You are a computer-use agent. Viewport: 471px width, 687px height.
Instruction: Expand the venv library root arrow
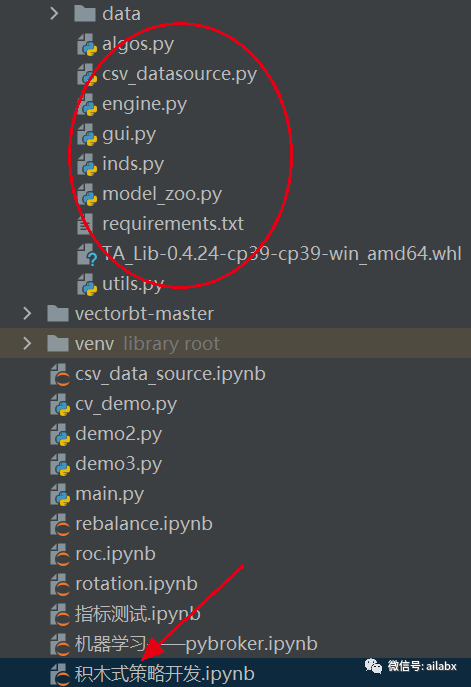(x=27, y=344)
